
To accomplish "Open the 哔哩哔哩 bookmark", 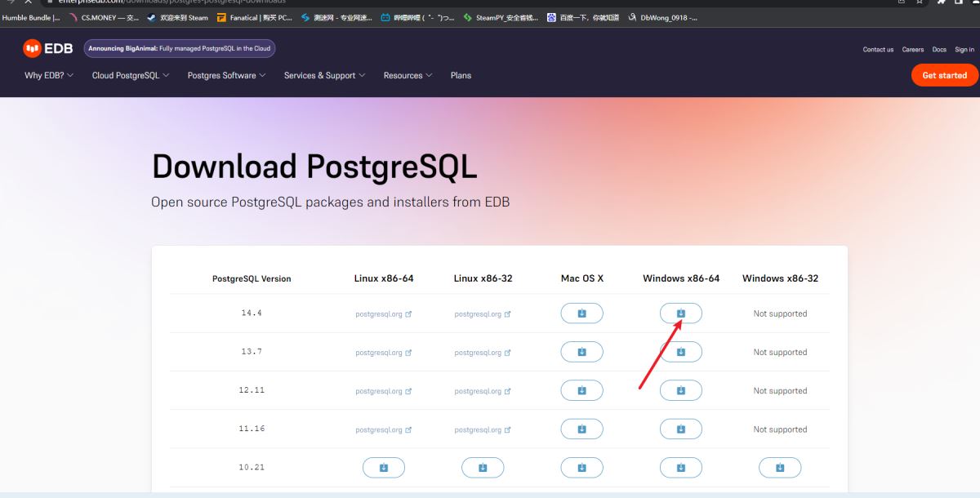I will coord(417,17).
